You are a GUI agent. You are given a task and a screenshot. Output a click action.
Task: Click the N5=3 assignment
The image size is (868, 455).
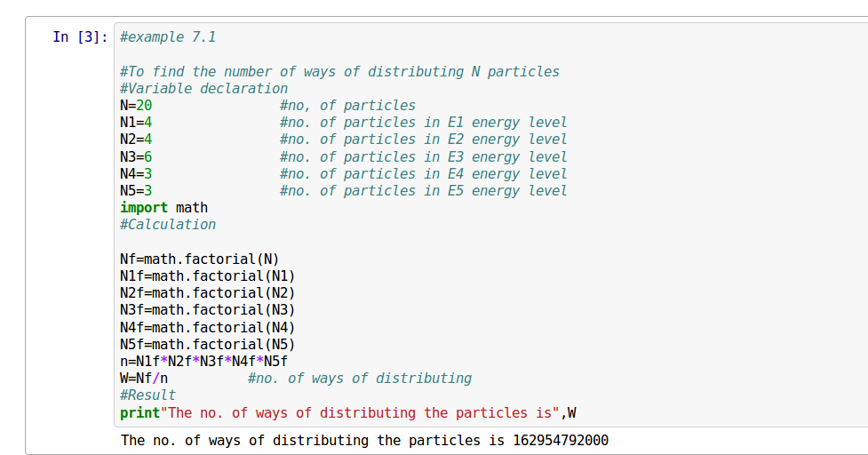[x=136, y=191]
